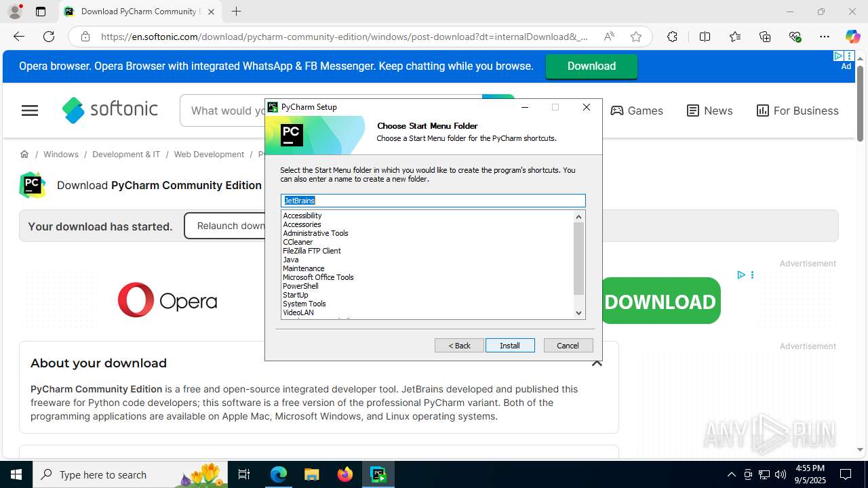Viewport: 868px width, 488px height.
Task: Open Firefox from taskbar
Action: [345, 474]
